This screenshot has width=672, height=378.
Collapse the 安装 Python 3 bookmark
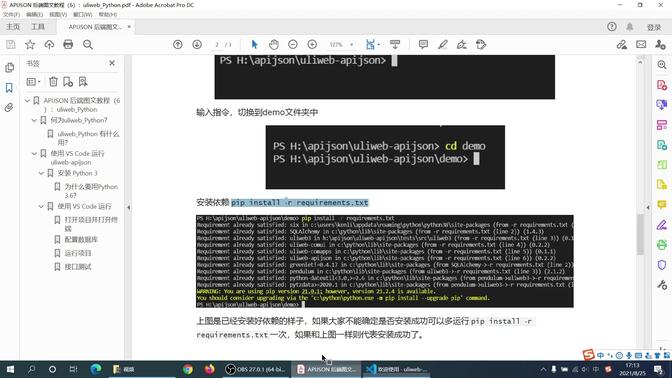point(41,173)
